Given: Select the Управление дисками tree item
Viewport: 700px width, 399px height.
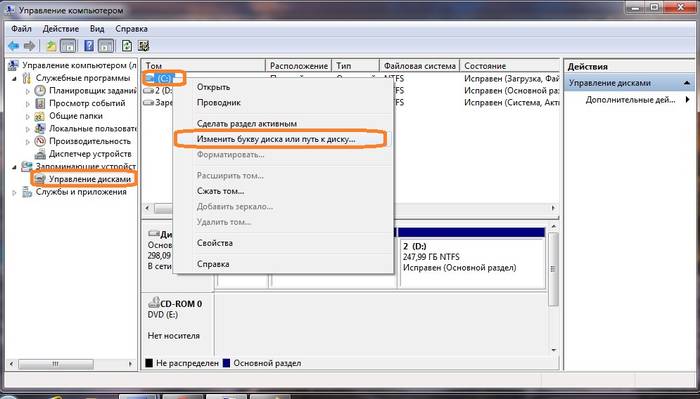Looking at the screenshot, I should pyautogui.click(x=90, y=179).
